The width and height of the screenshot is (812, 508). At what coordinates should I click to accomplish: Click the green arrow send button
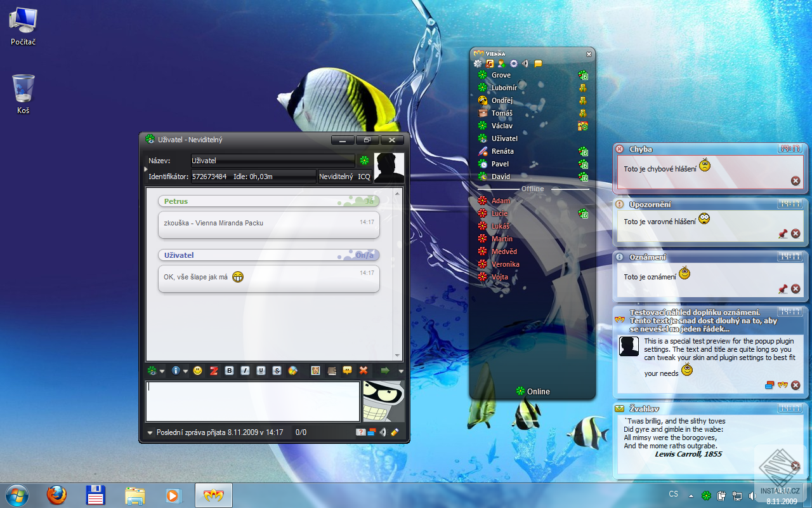point(384,371)
